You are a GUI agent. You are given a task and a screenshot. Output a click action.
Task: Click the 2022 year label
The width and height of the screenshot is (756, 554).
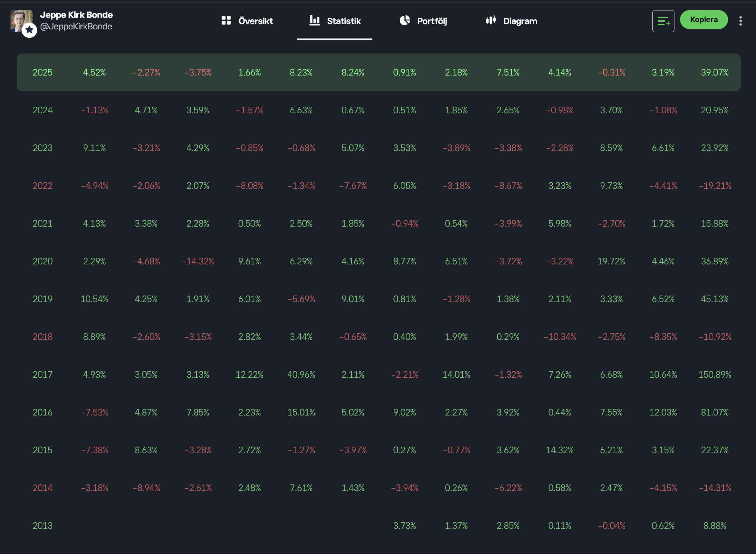pyautogui.click(x=43, y=186)
